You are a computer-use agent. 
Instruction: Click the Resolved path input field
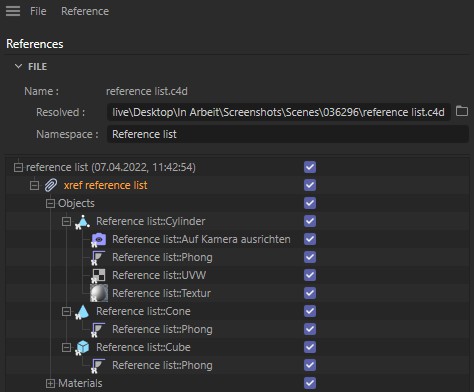point(279,112)
